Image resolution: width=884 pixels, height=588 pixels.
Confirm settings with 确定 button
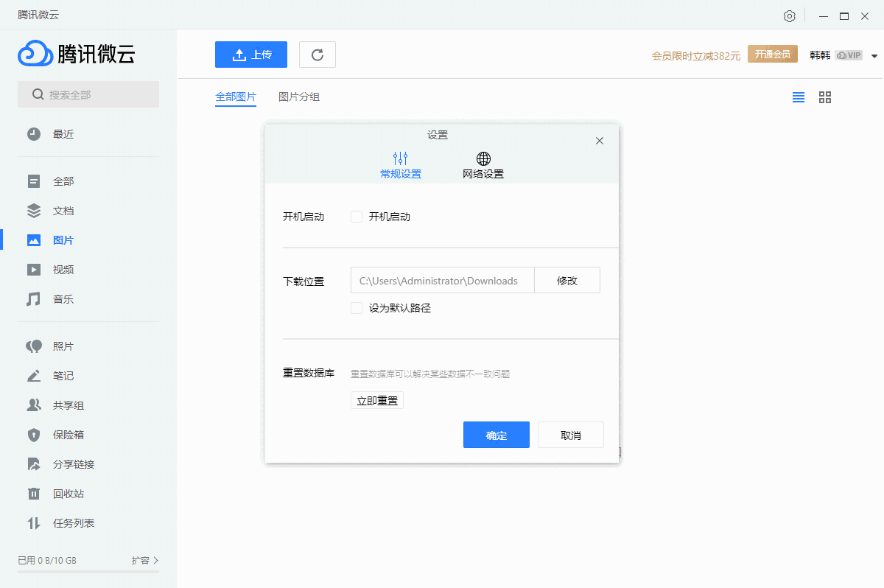tap(496, 435)
